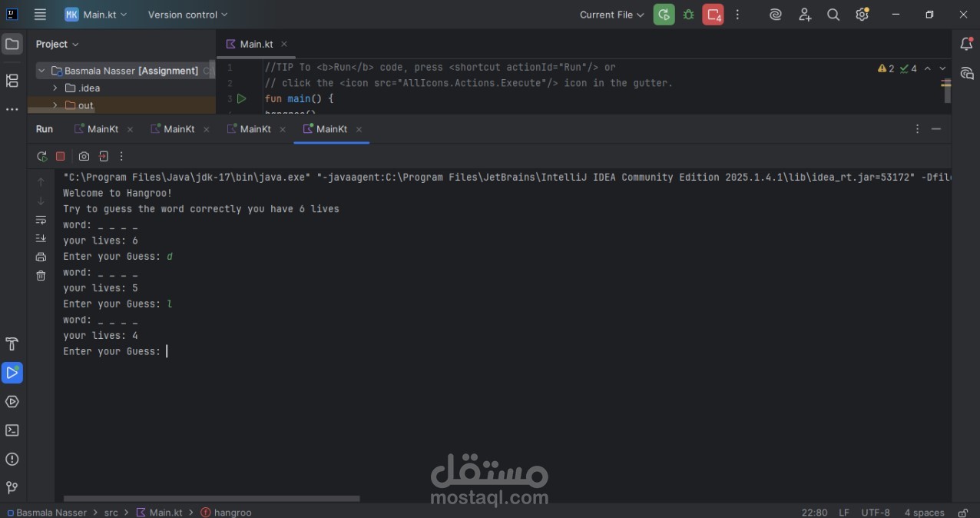Change LF line separator in status bar
Viewport: 980px width, 518px height.
(844, 512)
